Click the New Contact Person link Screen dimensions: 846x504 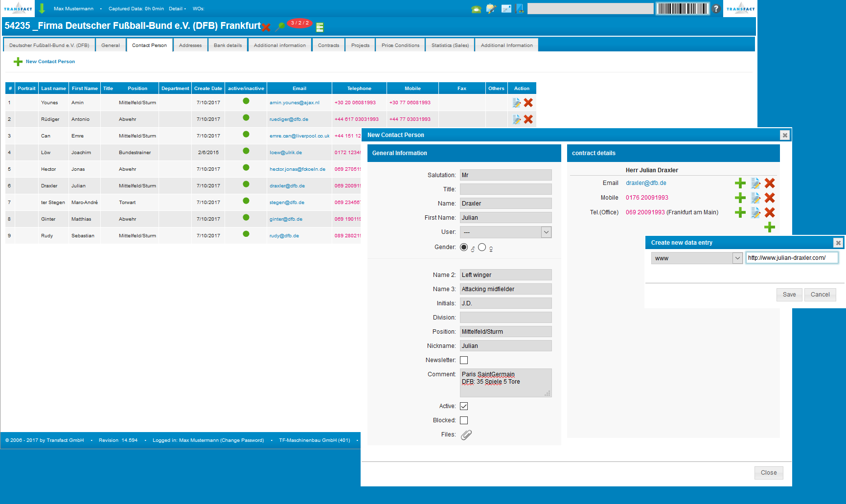click(x=50, y=62)
